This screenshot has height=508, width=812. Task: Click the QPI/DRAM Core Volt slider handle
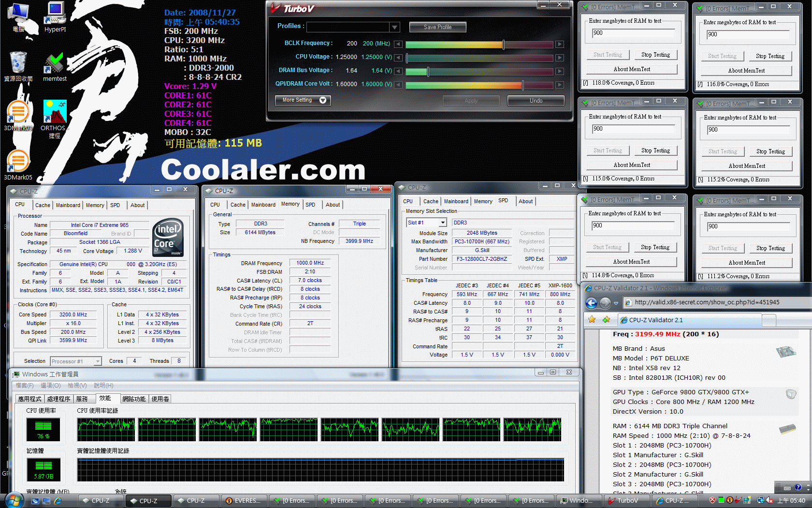click(x=522, y=85)
